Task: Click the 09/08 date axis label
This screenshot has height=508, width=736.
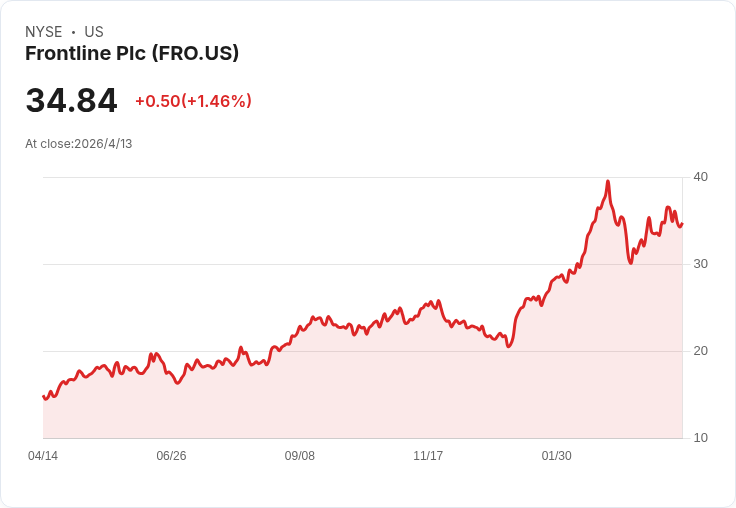Action: point(299,456)
